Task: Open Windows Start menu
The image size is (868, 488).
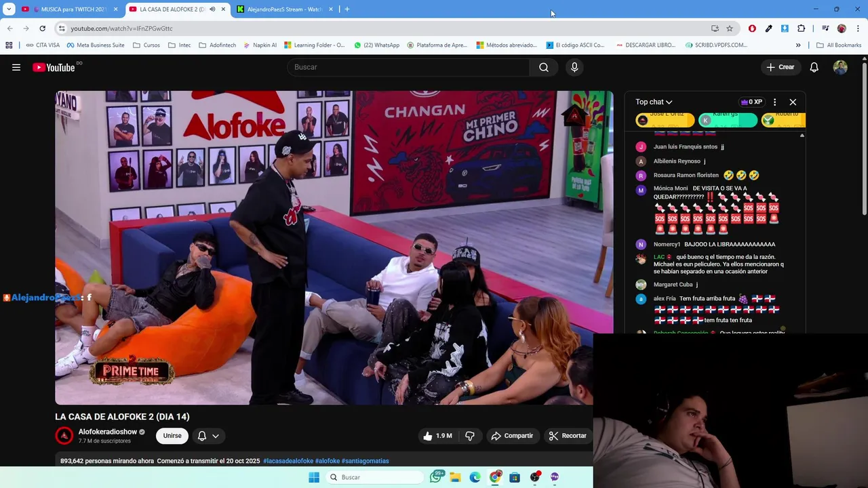Action: click(314, 477)
